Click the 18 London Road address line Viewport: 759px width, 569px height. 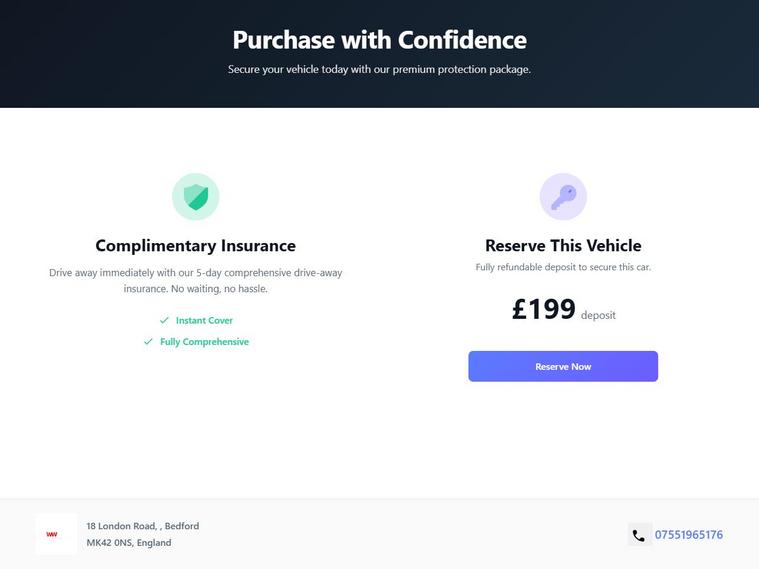point(142,526)
